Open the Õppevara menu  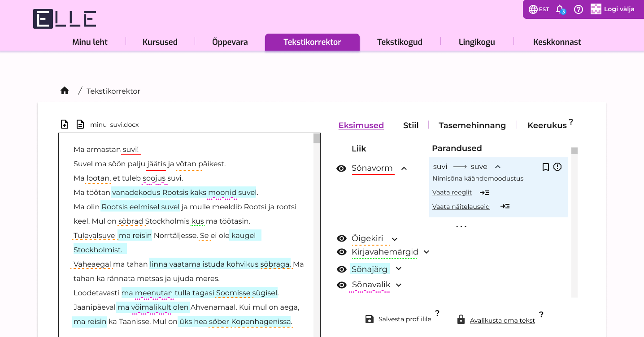230,42
